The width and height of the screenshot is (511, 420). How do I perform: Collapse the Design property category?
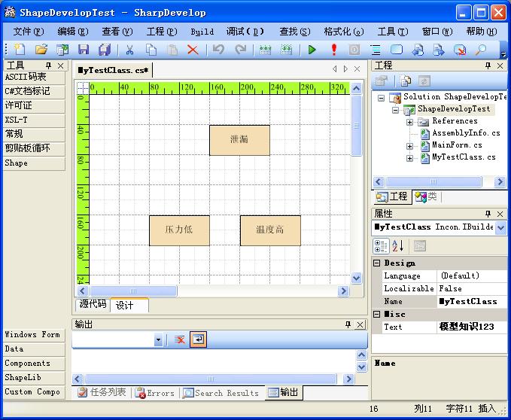click(377, 263)
